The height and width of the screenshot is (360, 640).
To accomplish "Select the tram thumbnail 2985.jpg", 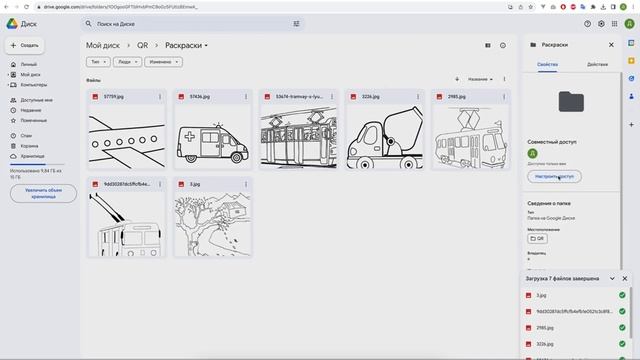I will click(471, 136).
